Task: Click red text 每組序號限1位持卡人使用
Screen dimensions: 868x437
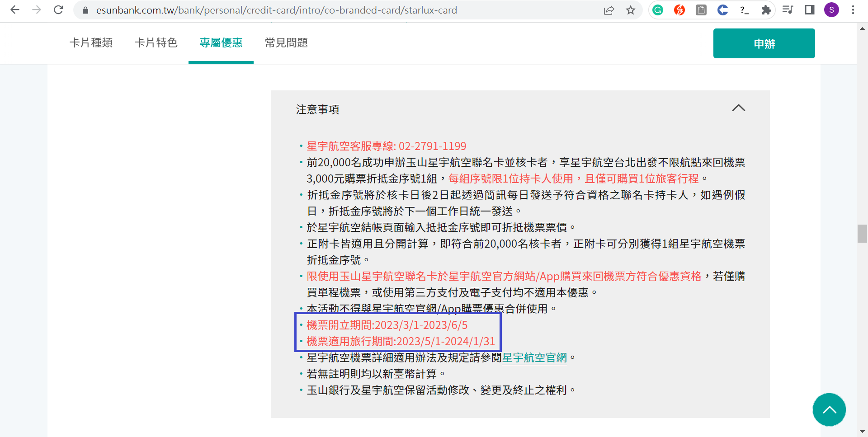Action: pyautogui.click(x=510, y=179)
